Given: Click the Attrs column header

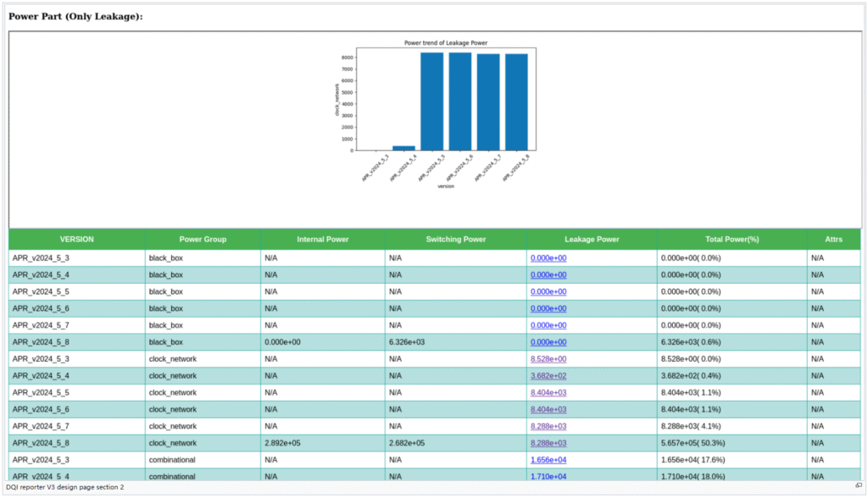Looking at the screenshot, I should 833,240.
